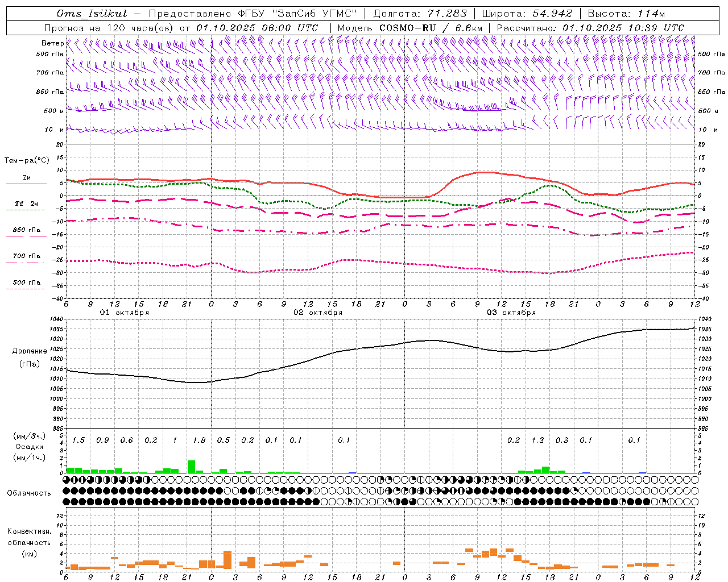Click the "10 м" wind level label on the left
The image size is (728, 582).
pyautogui.click(x=55, y=130)
